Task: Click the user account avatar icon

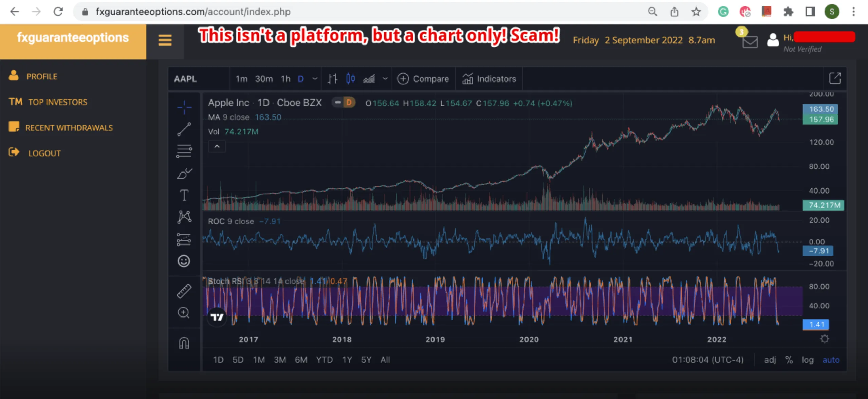Action: coord(773,40)
